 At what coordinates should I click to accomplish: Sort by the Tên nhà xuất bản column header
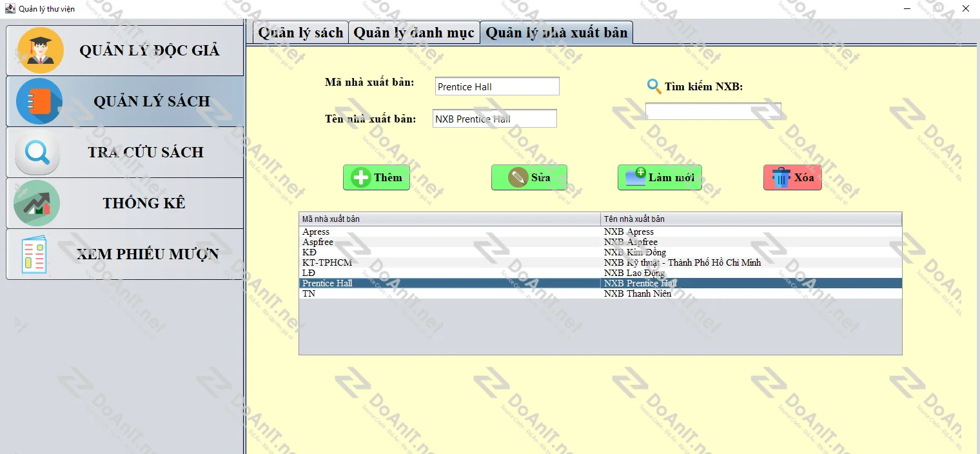coord(751,219)
